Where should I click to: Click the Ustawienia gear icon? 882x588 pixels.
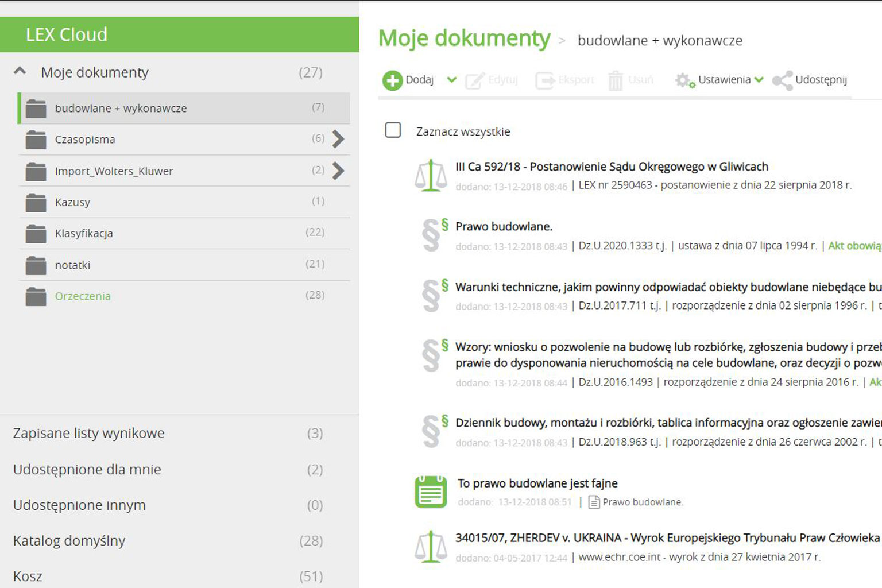[684, 80]
